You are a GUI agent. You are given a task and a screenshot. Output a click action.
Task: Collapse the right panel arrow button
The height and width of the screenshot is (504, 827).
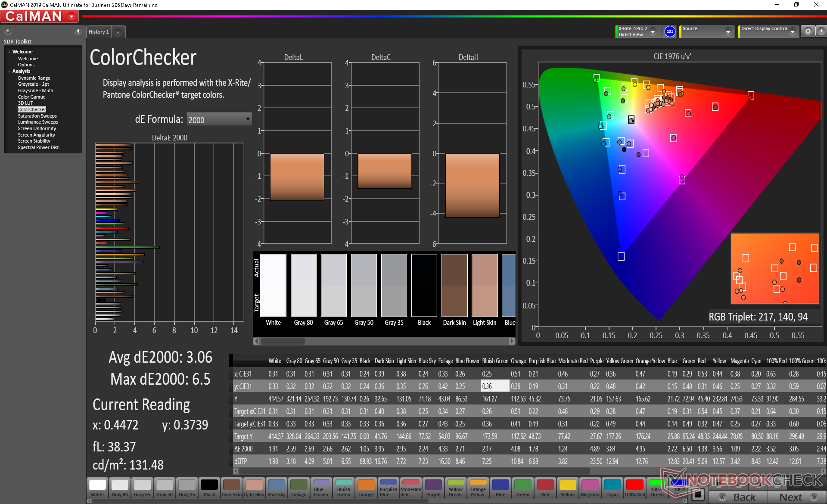[x=821, y=31]
